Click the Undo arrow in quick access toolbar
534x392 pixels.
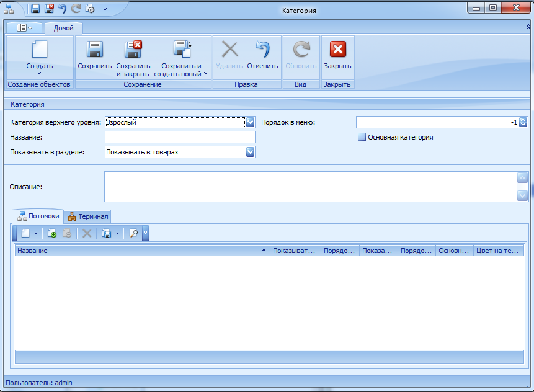click(x=62, y=9)
